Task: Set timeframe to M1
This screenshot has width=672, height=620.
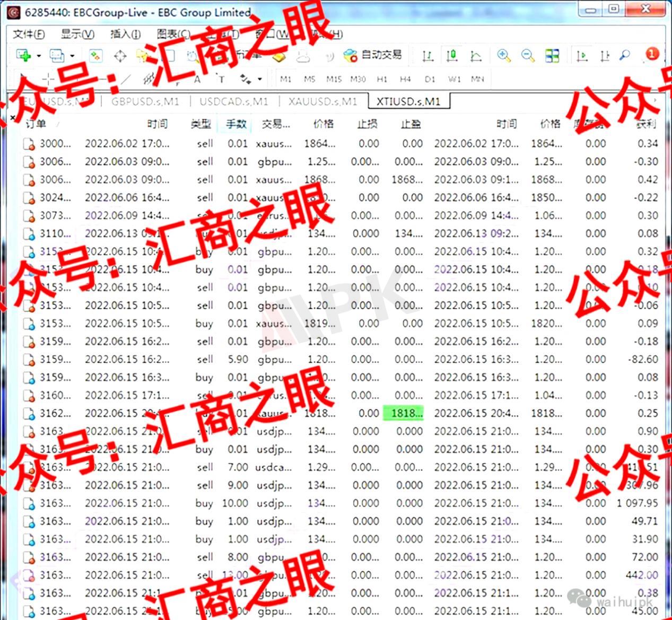Action: (286, 79)
